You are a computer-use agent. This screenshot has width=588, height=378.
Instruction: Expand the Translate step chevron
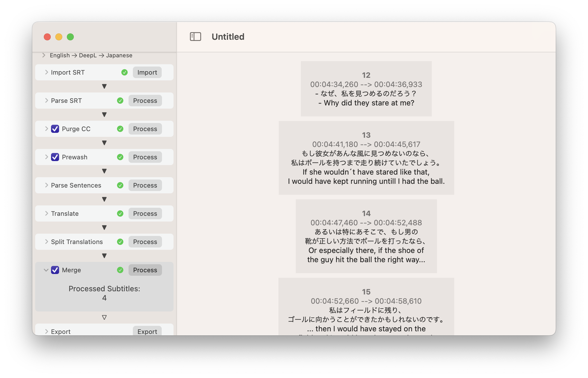[46, 213]
